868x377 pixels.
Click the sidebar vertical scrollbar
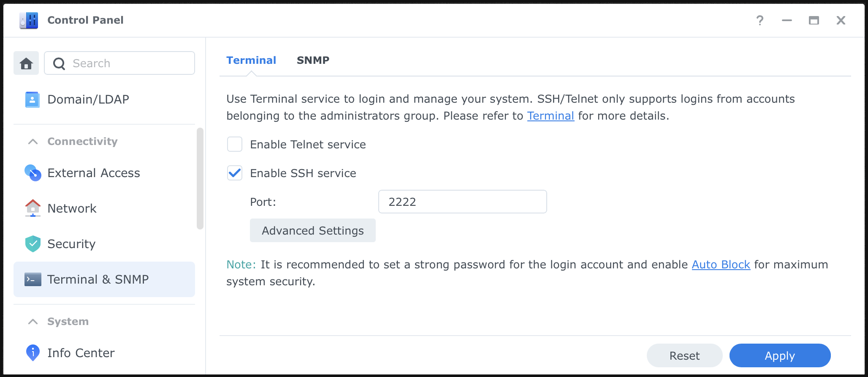point(200,178)
